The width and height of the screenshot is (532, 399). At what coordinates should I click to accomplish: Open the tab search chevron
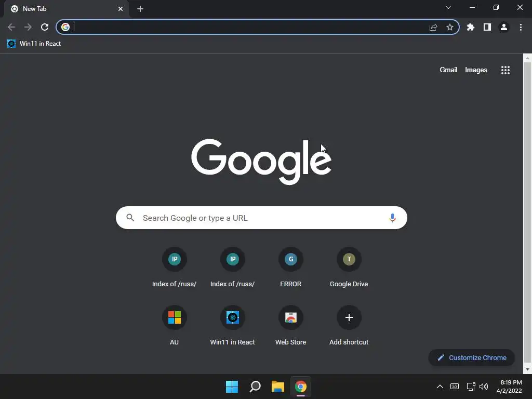pos(448,7)
